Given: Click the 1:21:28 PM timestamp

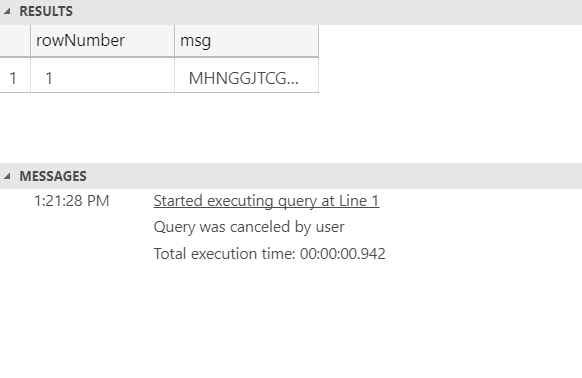Looking at the screenshot, I should pyautogui.click(x=72, y=201).
